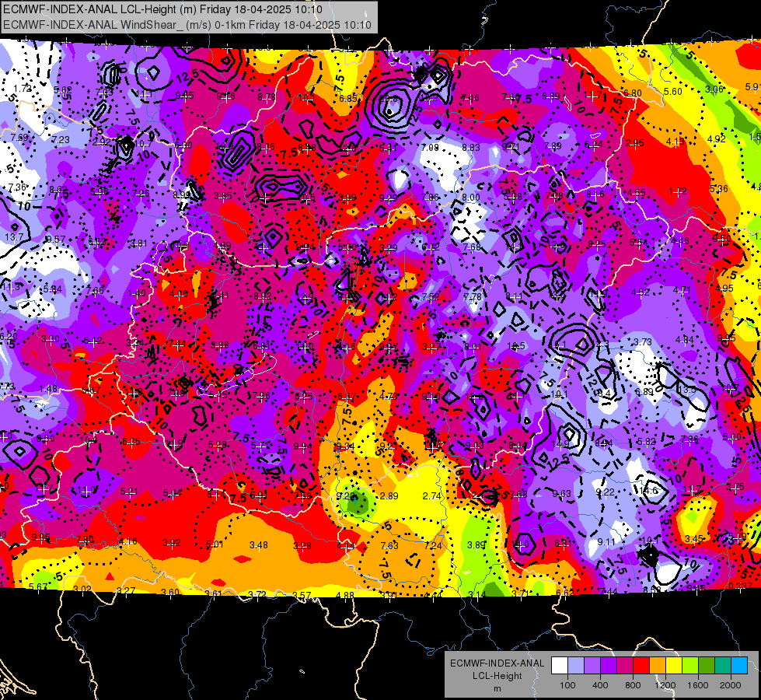Click the LCL-Height label in the legend box
Viewport: 761px width, 700px height.
pos(497,676)
